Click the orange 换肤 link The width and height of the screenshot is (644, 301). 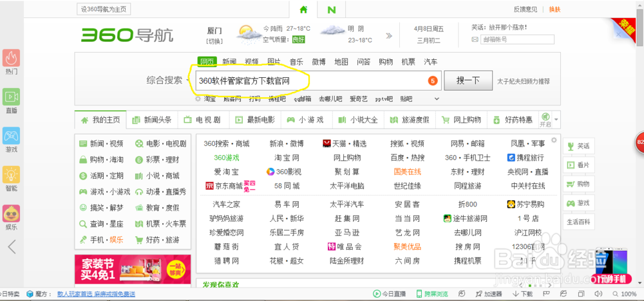click(x=554, y=10)
